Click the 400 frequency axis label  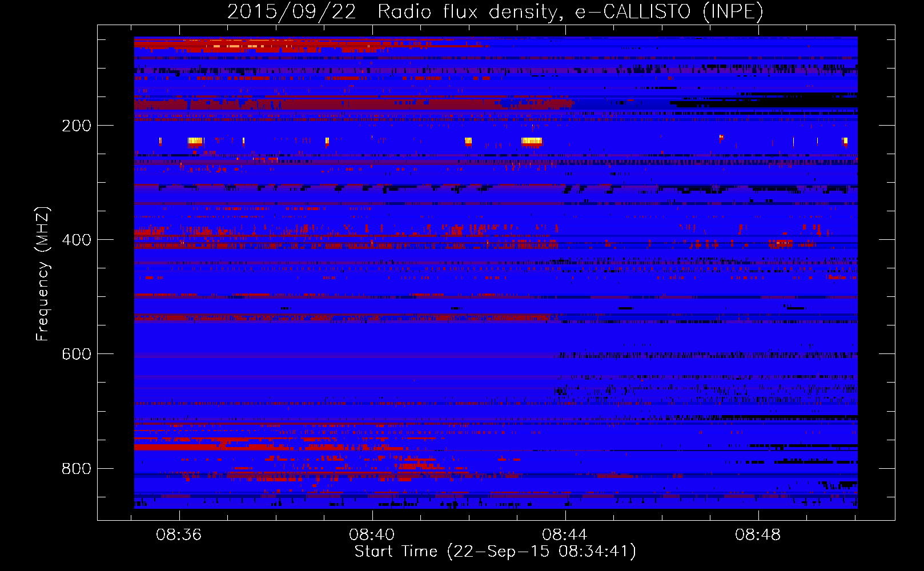pos(77,240)
